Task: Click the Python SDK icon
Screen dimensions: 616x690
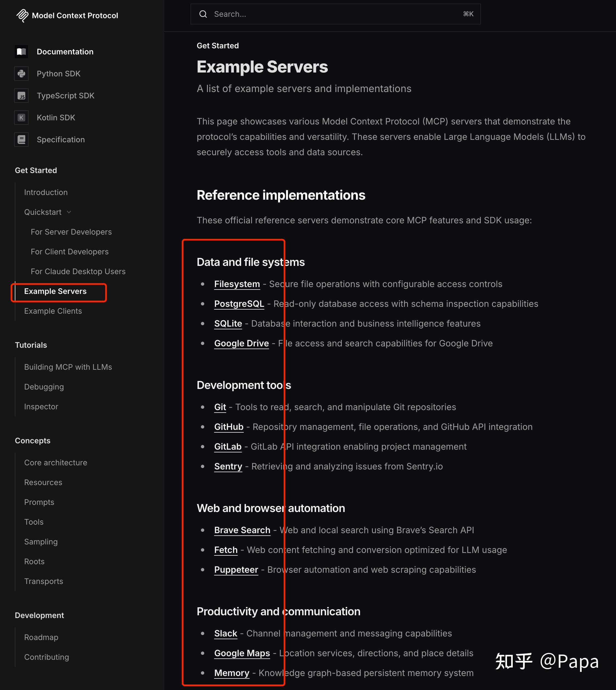Action: (21, 74)
